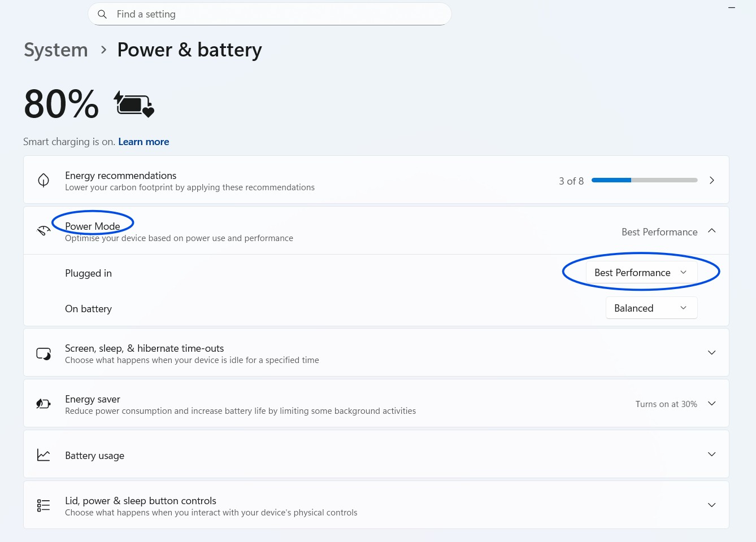Image resolution: width=756 pixels, height=542 pixels.
Task: Click the Find a setting search field
Action: click(x=277, y=14)
